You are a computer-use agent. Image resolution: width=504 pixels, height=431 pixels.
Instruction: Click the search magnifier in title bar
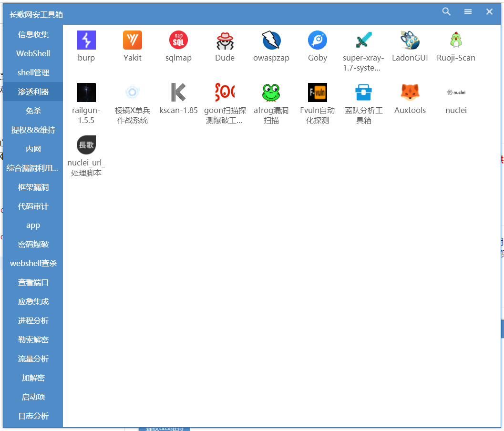446,11
